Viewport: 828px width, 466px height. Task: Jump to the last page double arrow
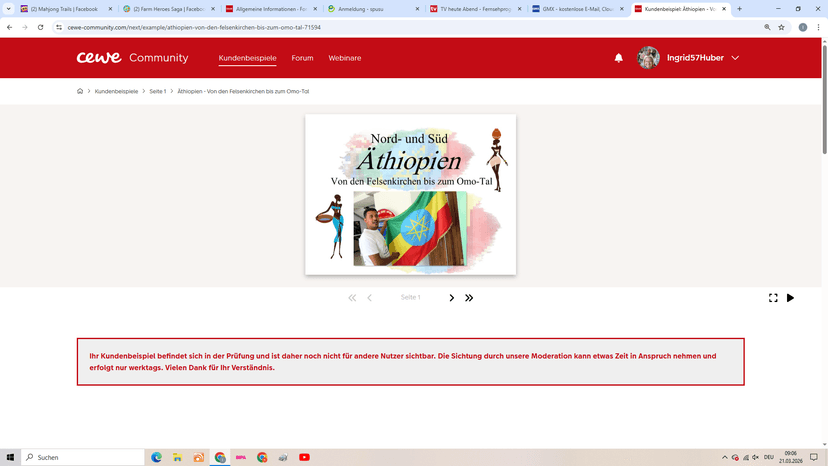[x=469, y=298]
